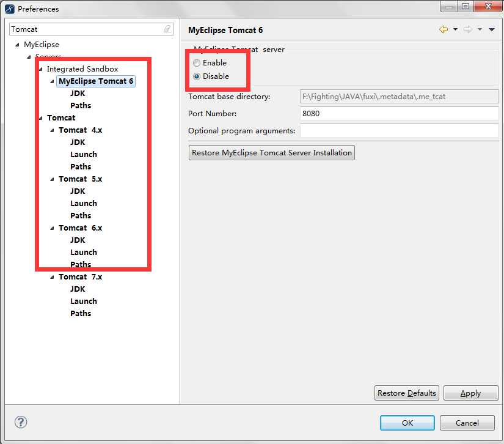The image size is (504, 444).
Task: Select the Tomcat 7.x tree item
Action: [81, 276]
